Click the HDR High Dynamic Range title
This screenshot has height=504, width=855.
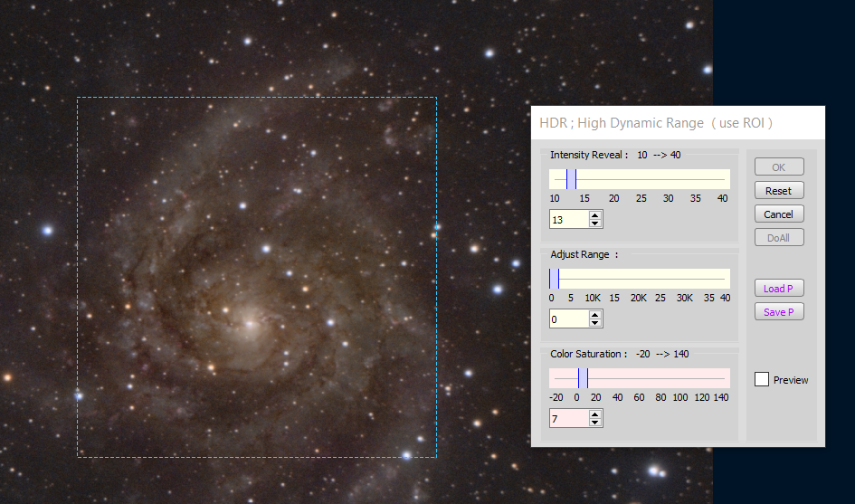point(656,123)
